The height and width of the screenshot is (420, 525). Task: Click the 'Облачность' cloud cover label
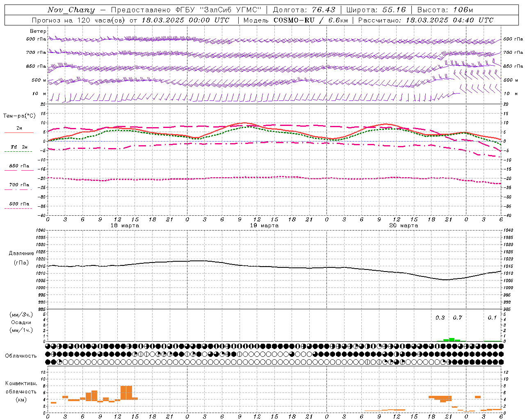point(21,356)
